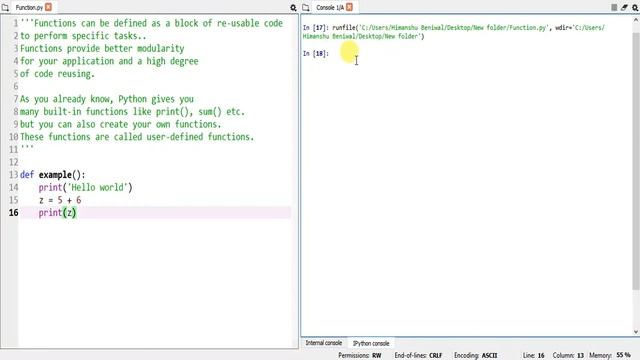Select the Console 1/A tab

click(330, 7)
